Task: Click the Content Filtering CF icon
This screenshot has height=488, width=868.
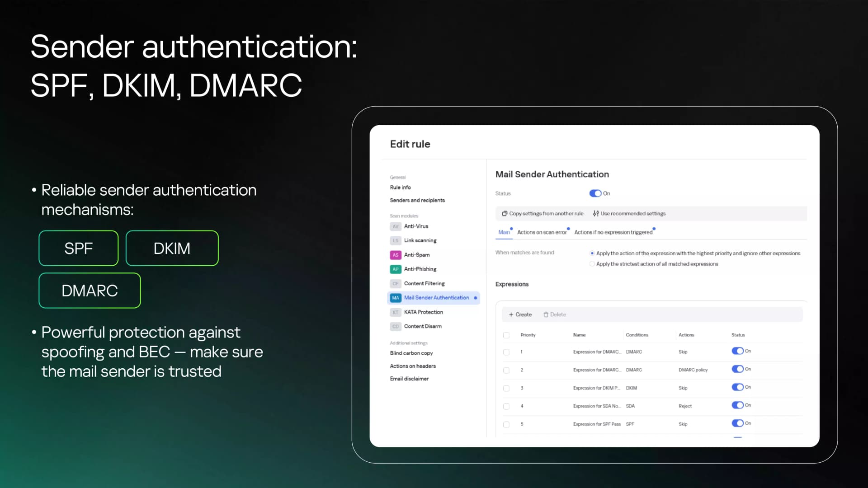Action: click(396, 284)
